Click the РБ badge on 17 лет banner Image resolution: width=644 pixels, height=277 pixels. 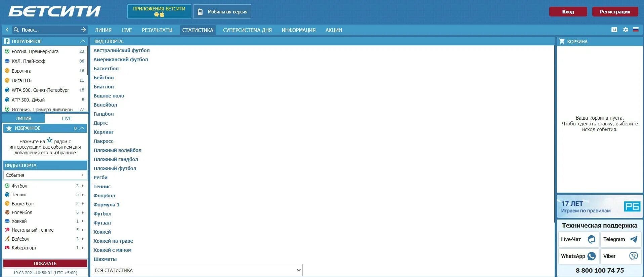point(632,206)
